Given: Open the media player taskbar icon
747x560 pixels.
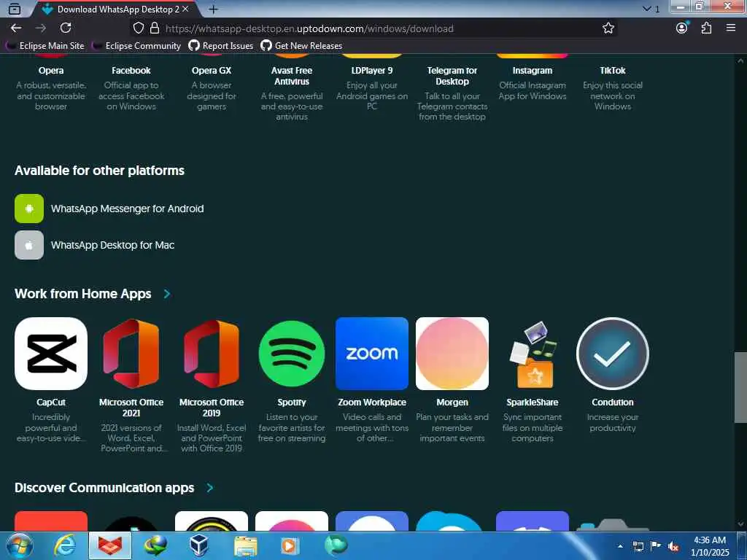Looking at the screenshot, I should click(x=289, y=545).
